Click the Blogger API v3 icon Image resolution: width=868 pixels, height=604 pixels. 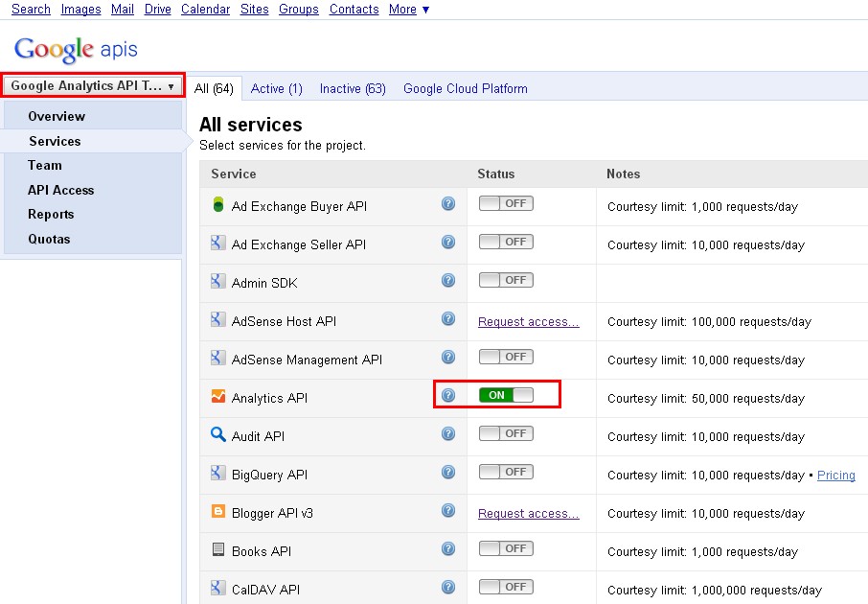(217, 510)
